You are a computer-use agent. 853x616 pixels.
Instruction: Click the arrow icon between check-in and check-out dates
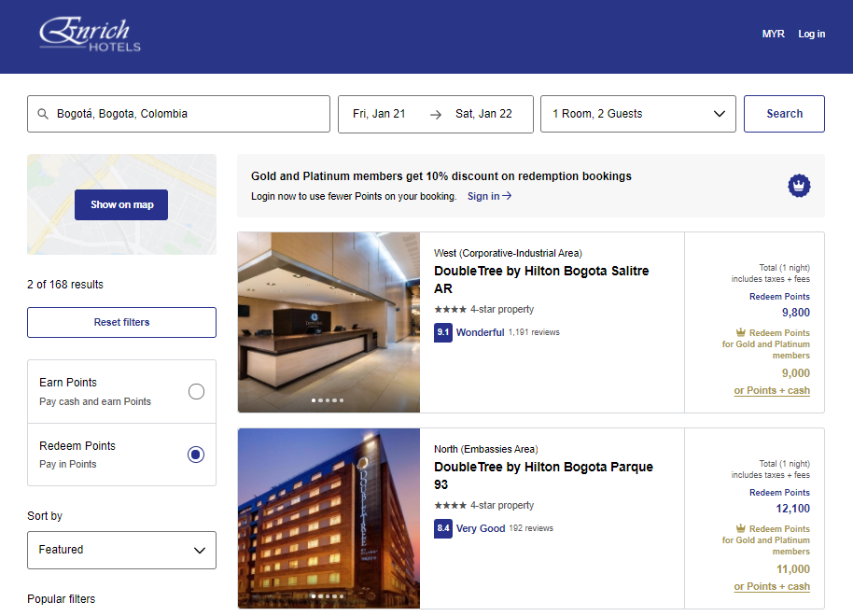click(x=435, y=114)
